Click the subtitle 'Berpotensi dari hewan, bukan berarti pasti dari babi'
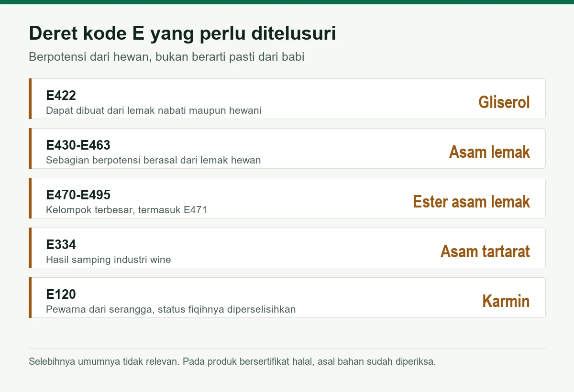 coord(166,57)
